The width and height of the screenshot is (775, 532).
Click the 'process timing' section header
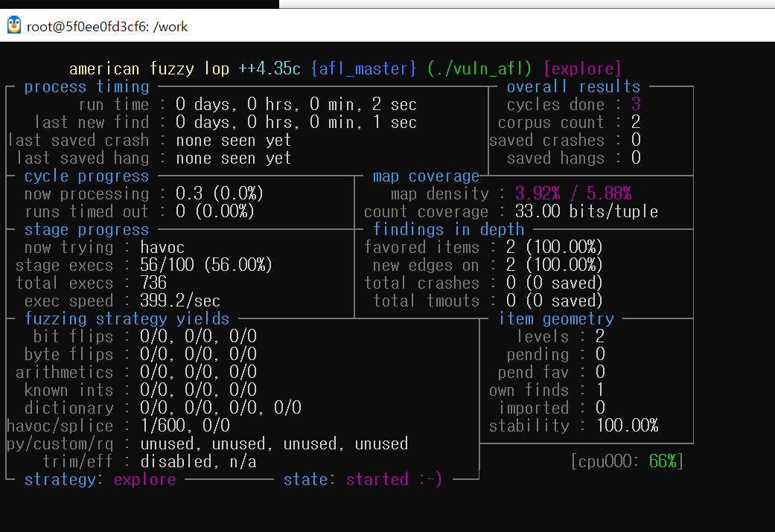(86, 87)
